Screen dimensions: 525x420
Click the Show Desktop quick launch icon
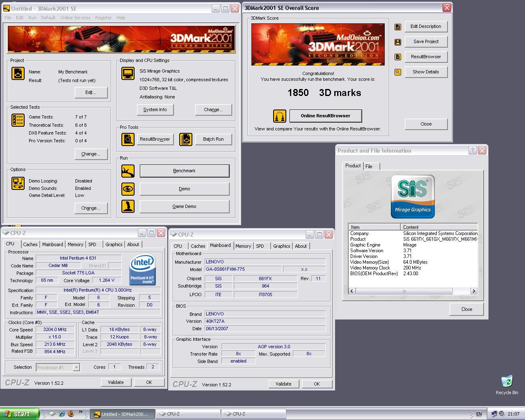tap(52, 414)
